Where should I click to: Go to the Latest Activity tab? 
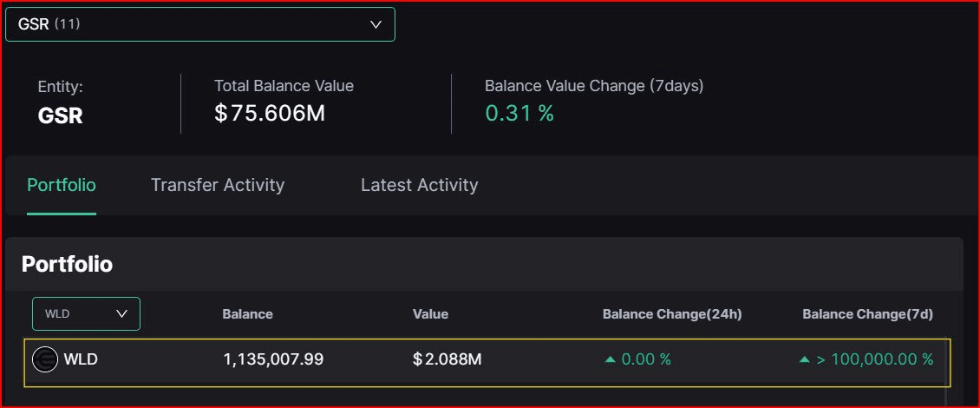419,185
